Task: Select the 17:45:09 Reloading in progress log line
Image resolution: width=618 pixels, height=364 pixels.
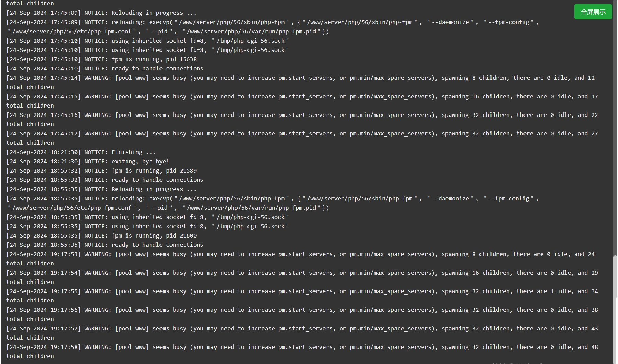Action: 101,13
